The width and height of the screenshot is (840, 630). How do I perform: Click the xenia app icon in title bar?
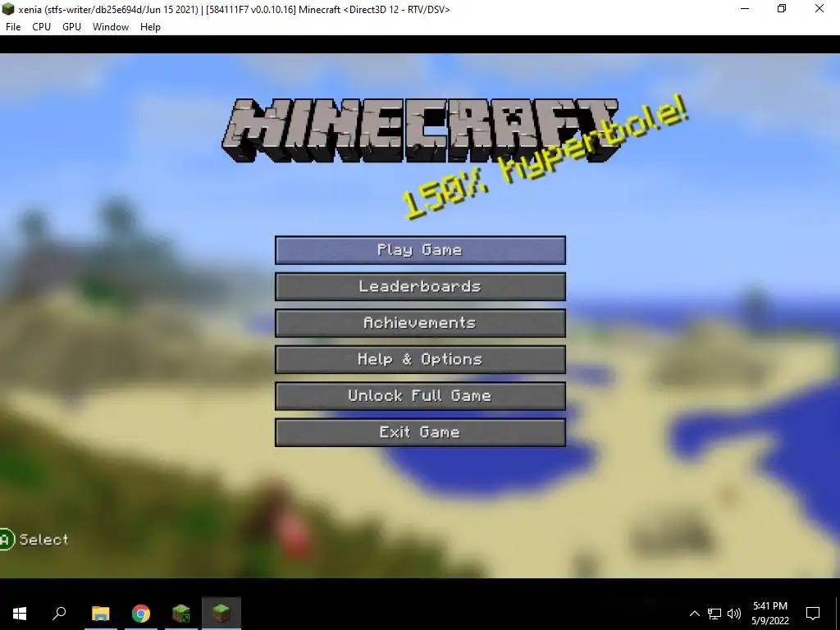(x=8, y=9)
